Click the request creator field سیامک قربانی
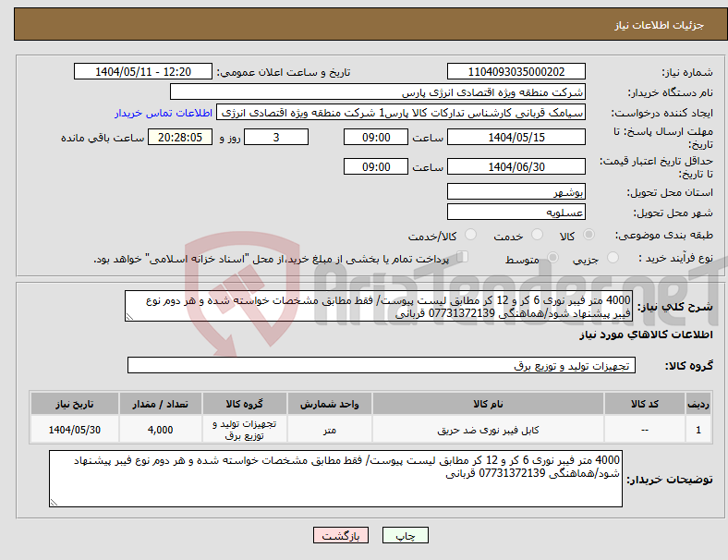The width and height of the screenshot is (728, 560). point(401,113)
